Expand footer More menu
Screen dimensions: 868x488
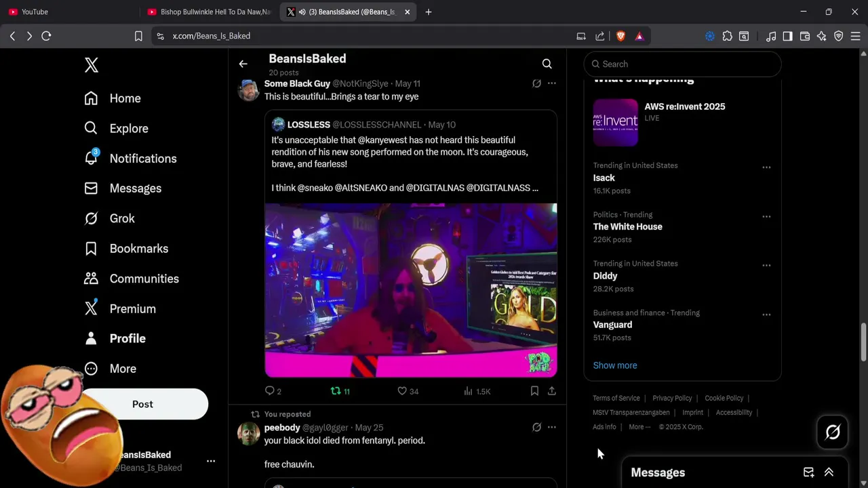(639, 427)
